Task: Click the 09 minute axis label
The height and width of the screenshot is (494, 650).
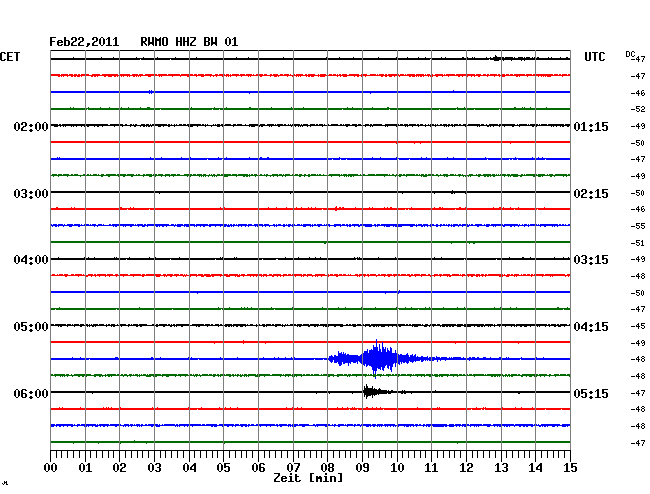Action: [x=362, y=467]
